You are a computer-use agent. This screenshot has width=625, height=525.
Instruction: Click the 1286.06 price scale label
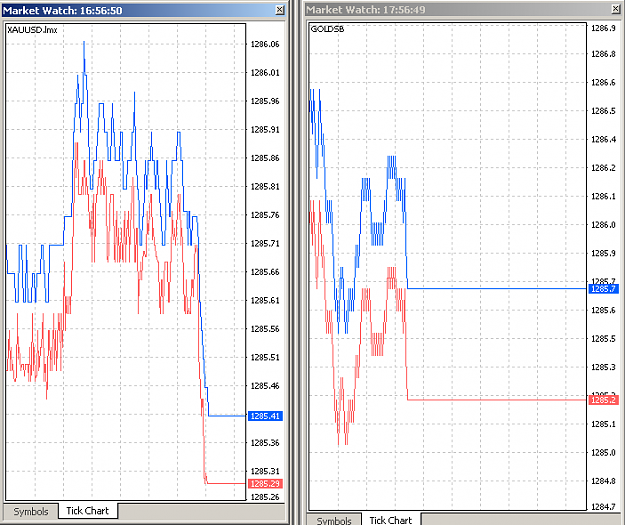click(265, 44)
